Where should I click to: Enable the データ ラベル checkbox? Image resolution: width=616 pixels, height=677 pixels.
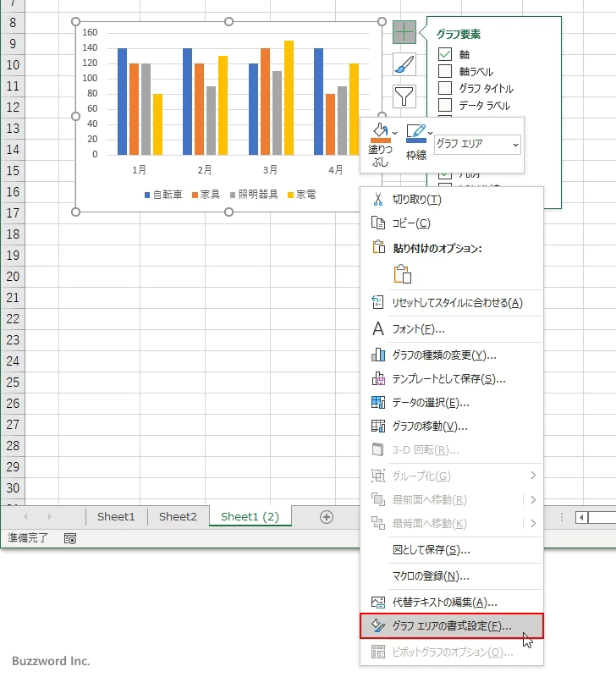(x=444, y=104)
